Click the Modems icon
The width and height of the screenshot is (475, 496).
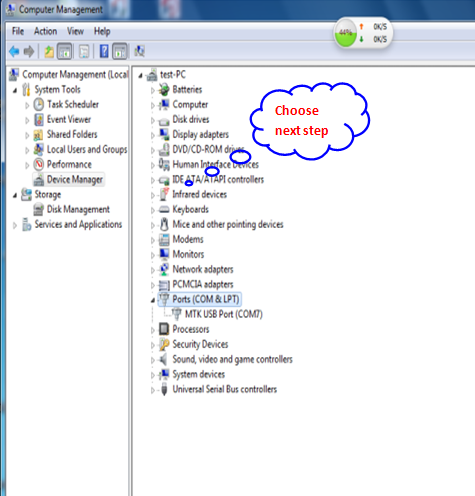164,239
